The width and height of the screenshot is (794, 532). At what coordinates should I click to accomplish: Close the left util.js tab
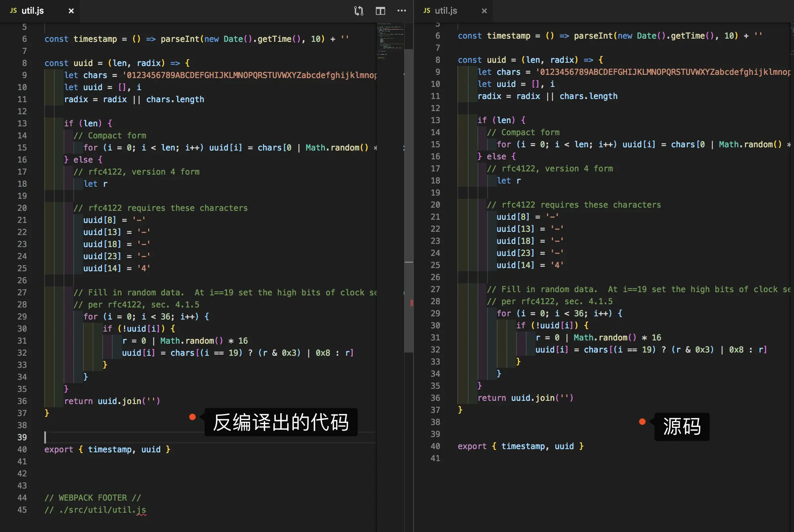click(x=71, y=11)
